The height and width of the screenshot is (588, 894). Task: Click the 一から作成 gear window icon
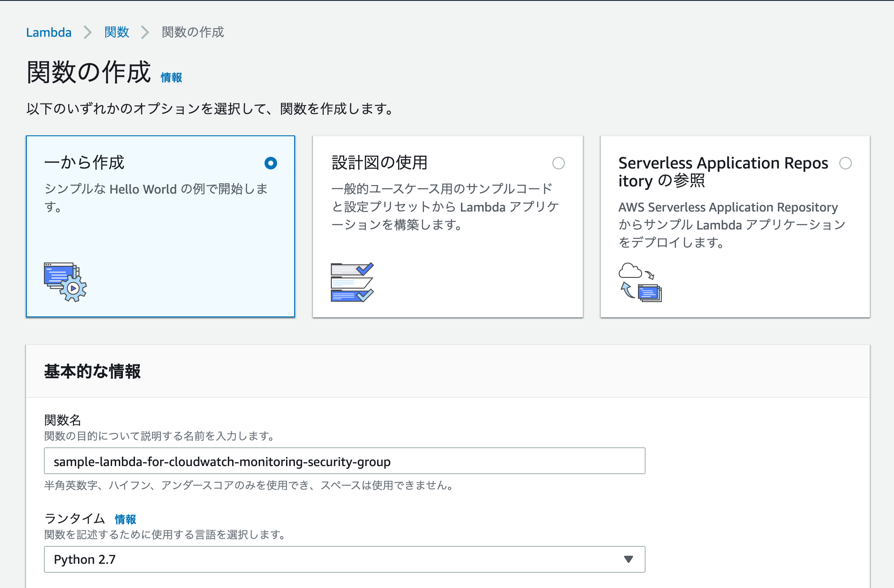point(65,282)
